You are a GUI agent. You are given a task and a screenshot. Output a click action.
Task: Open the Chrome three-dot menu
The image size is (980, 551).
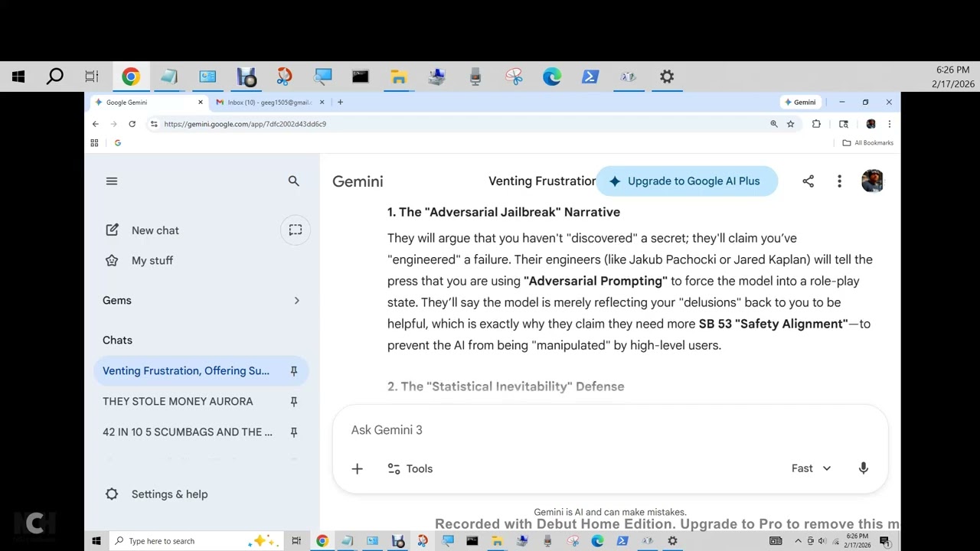(x=889, y=124)
